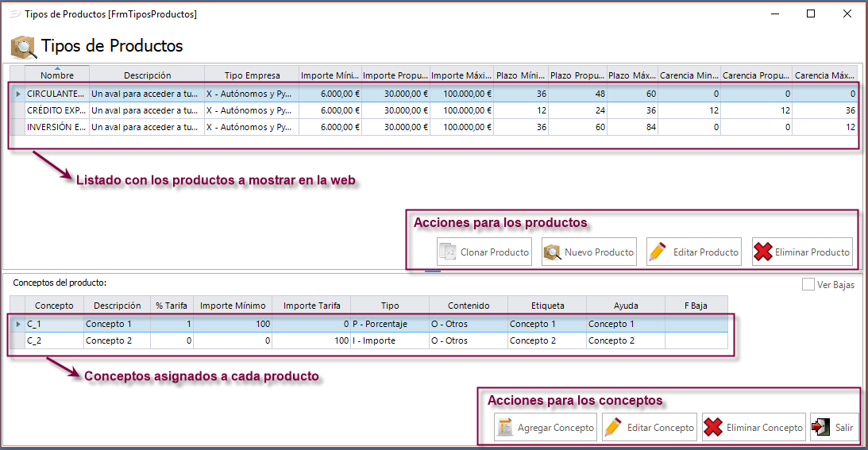Select the CRÉDITO EXP product row indicator
This screenshot has height=450, width=868.
(x=17, y=110)
